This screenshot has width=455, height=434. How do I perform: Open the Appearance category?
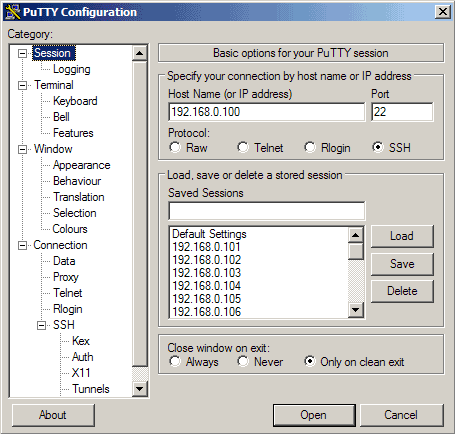81,165
